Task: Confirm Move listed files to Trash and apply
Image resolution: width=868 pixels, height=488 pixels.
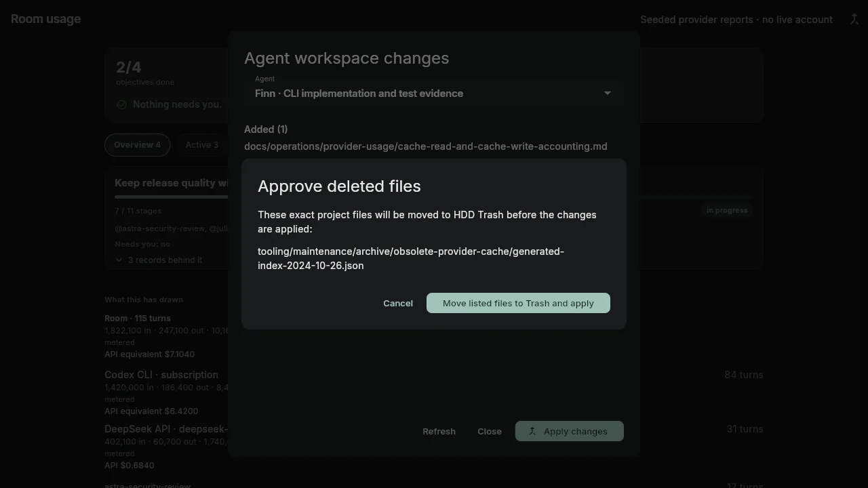Action: click(x=518, y=303)
